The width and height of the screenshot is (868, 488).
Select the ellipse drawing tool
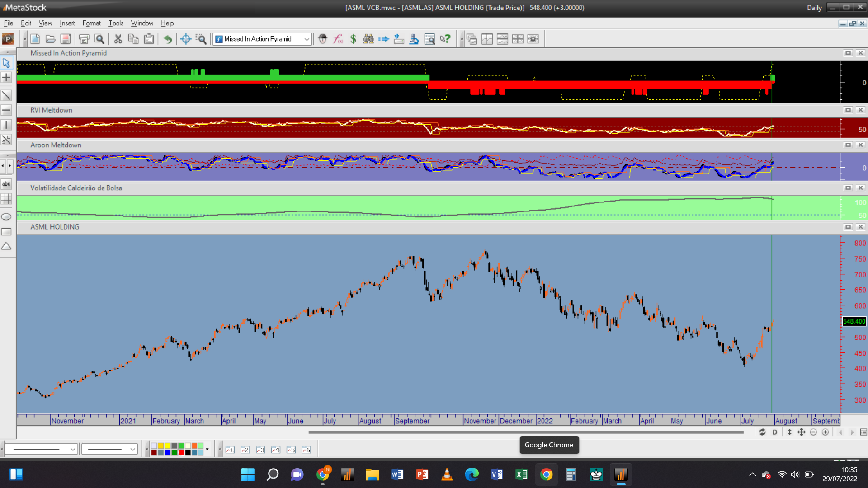coord(6,217)
